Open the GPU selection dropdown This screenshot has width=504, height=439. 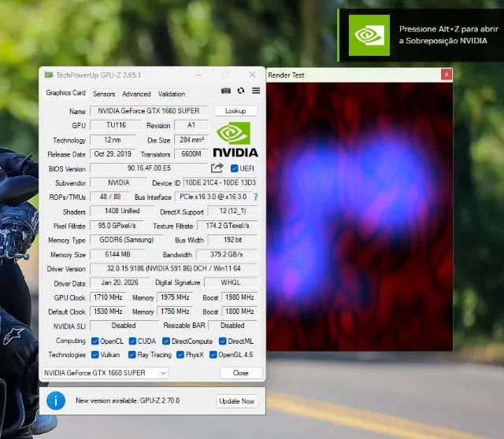[105, 373]
